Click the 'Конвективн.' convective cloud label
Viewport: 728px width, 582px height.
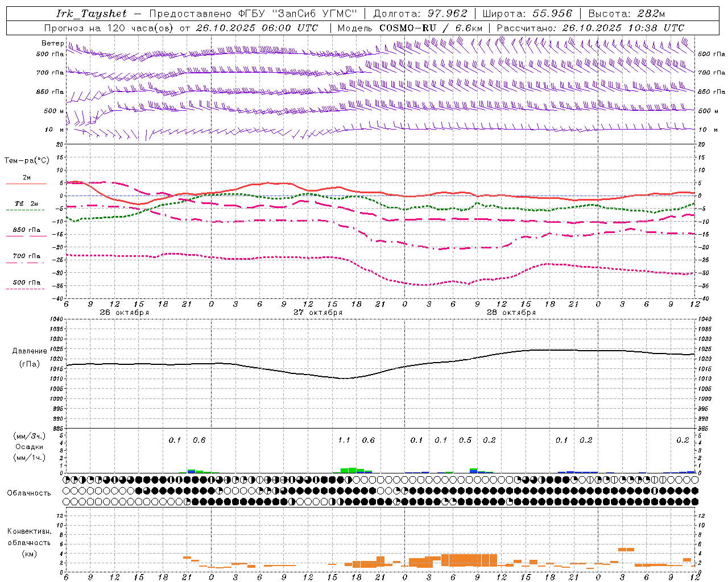[x=29, y=531]
